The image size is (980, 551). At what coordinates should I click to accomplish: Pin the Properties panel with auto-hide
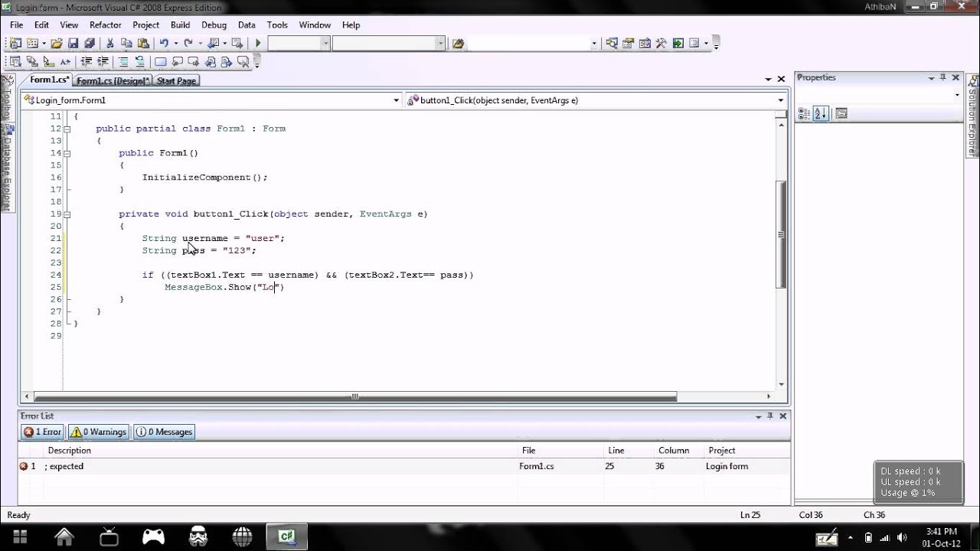click(x=943, y=77)
